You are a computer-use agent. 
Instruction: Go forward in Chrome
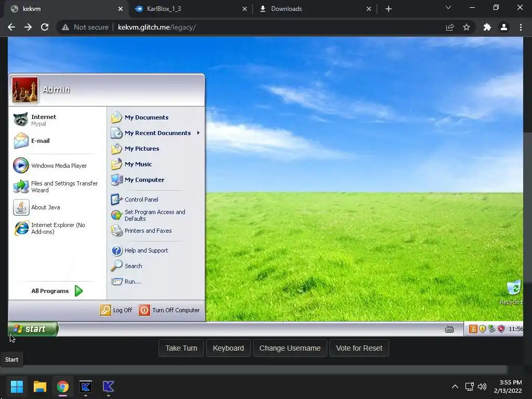coord(28,27)
